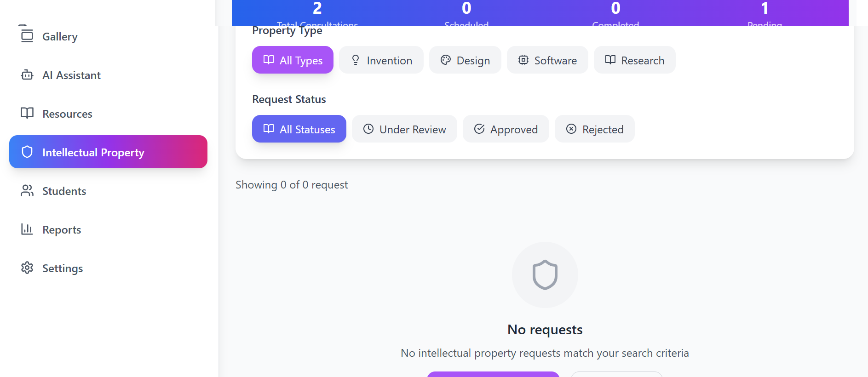Show only Rejected requests
The image size is (868, 377).
tap(595, 129)
